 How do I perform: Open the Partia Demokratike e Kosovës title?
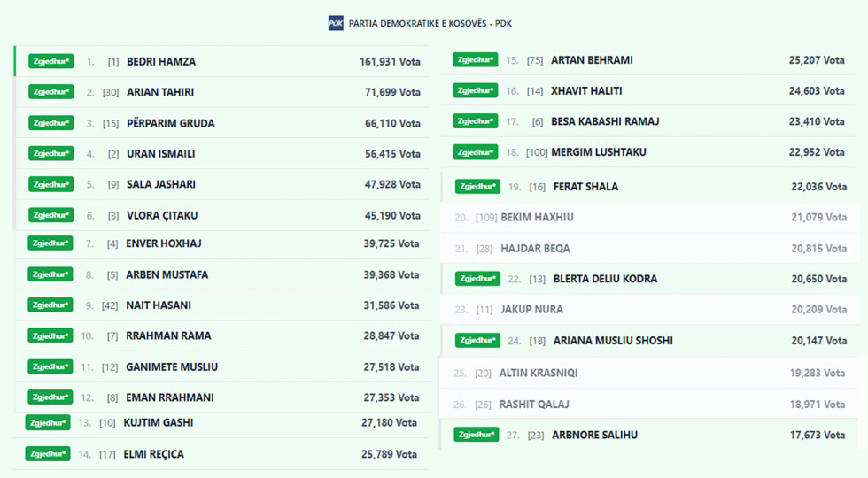(x=430, y=23)
